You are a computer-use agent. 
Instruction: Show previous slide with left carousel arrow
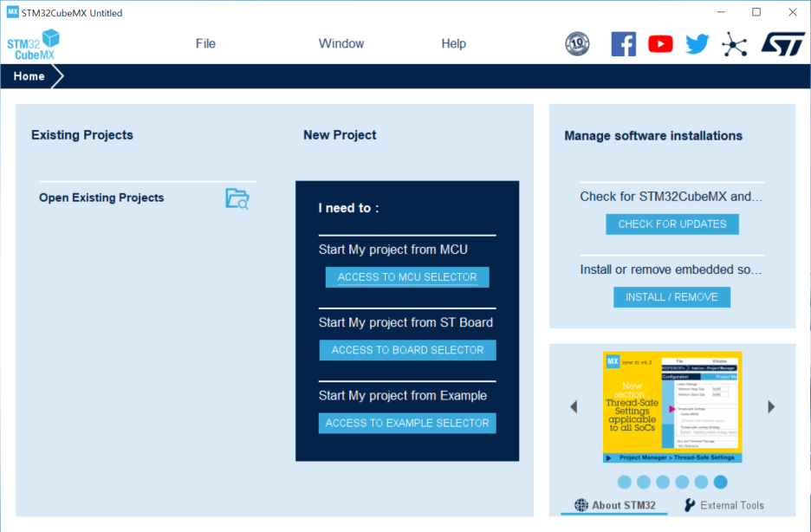coord(574,407)
